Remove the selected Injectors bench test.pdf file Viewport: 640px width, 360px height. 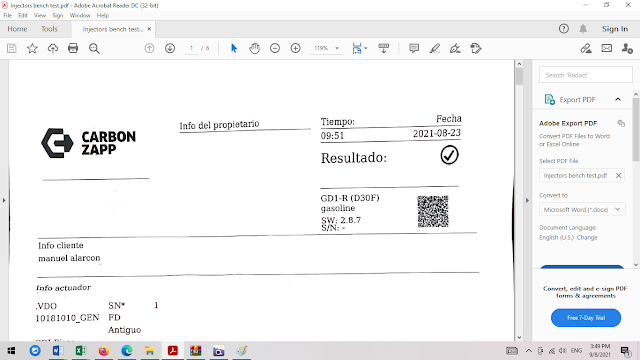(618, 176)
